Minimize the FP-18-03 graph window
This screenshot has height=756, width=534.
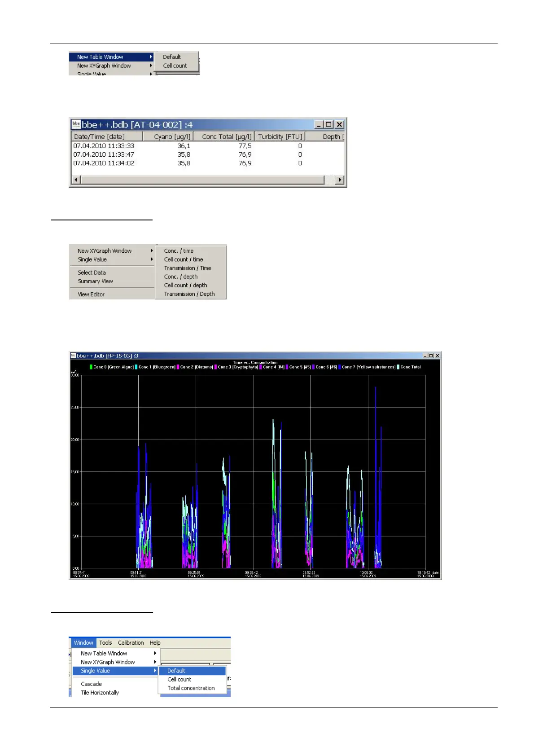[425, 356]
